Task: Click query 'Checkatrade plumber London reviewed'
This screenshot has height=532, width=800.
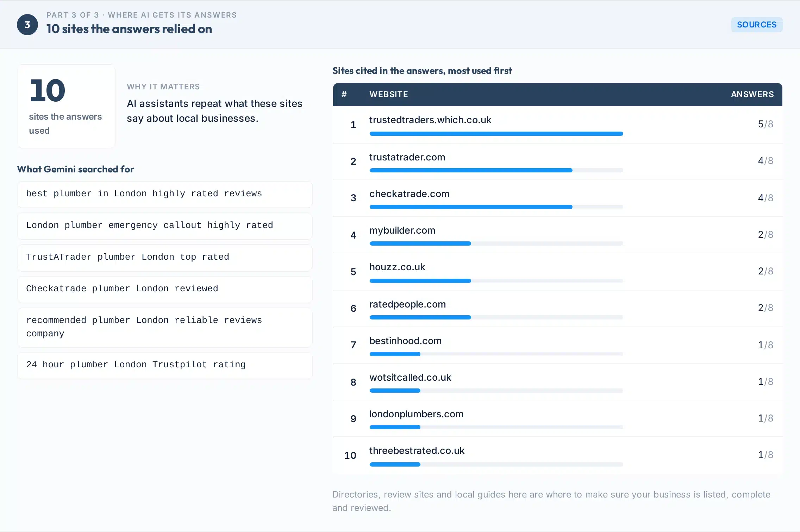Action: 165,289
